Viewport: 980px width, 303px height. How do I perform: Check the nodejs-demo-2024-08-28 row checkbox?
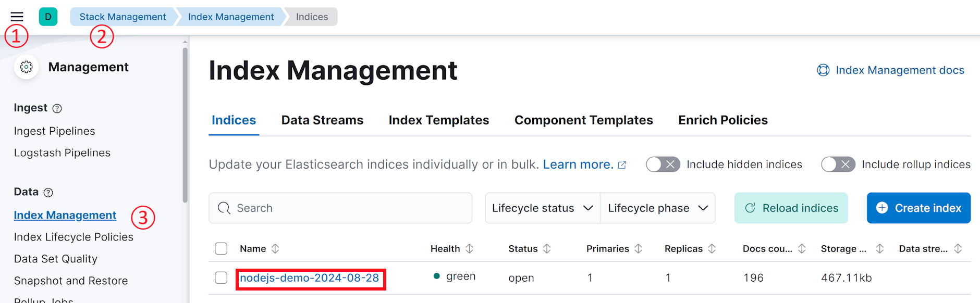click(221, 278)
